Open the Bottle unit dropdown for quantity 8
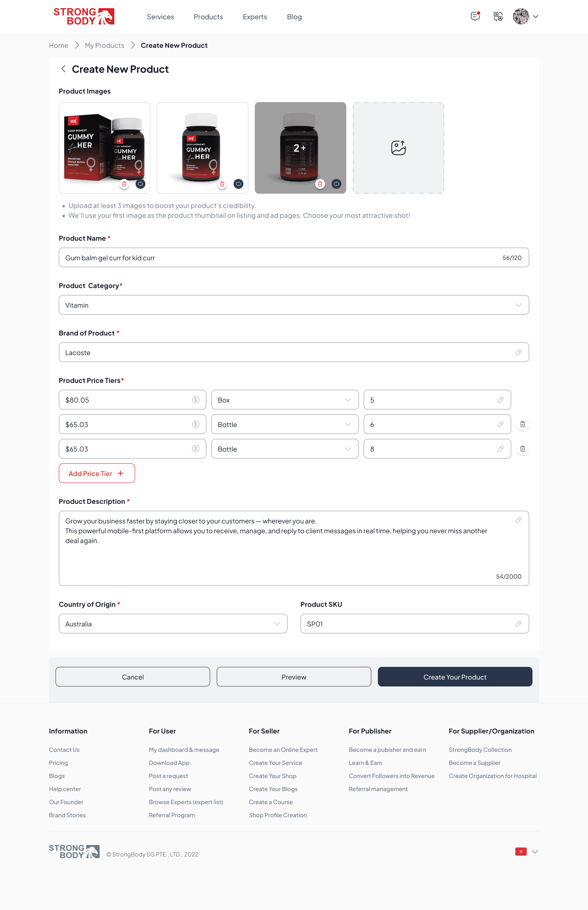Image resolution: width=588 pixels, height=910 pixels. (x=285, y=449)
